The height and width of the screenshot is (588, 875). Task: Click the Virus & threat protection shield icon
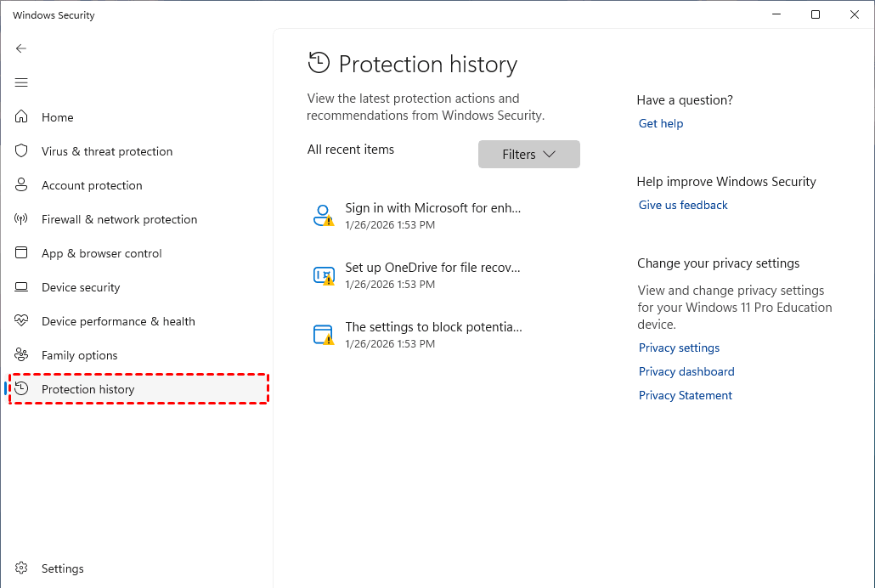pos(22,151)
